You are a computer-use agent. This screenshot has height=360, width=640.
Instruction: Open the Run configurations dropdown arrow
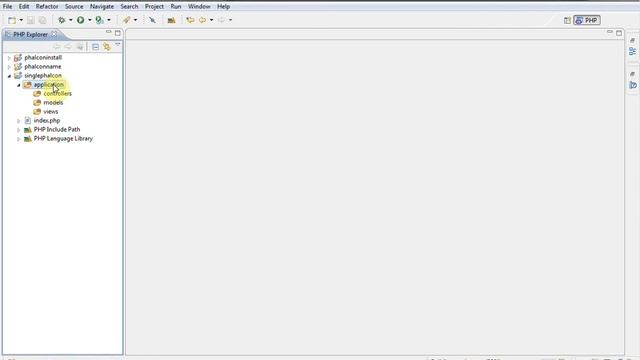[x=89, y=20]
